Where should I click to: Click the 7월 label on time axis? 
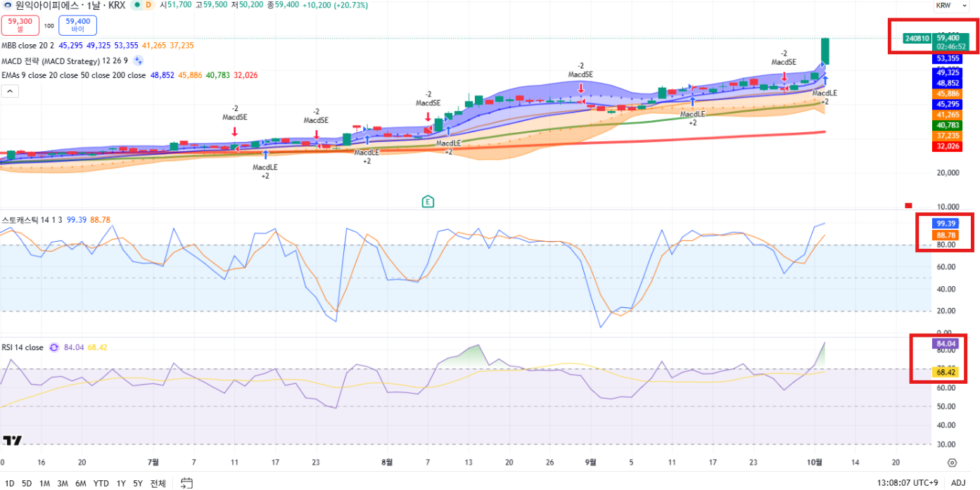(153, 462)
